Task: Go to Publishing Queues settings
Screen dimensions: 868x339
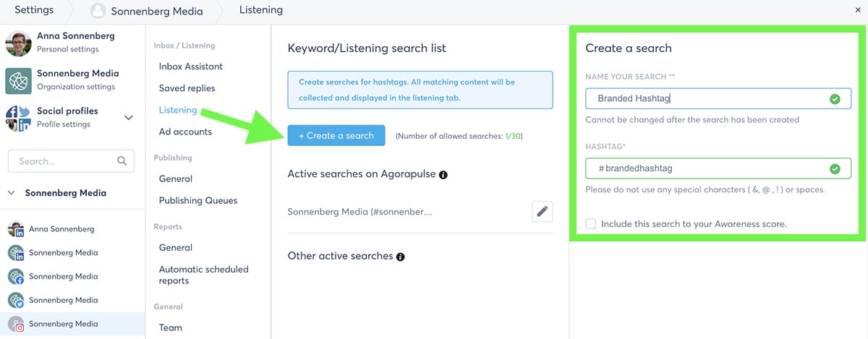Action: coord(198,200)
